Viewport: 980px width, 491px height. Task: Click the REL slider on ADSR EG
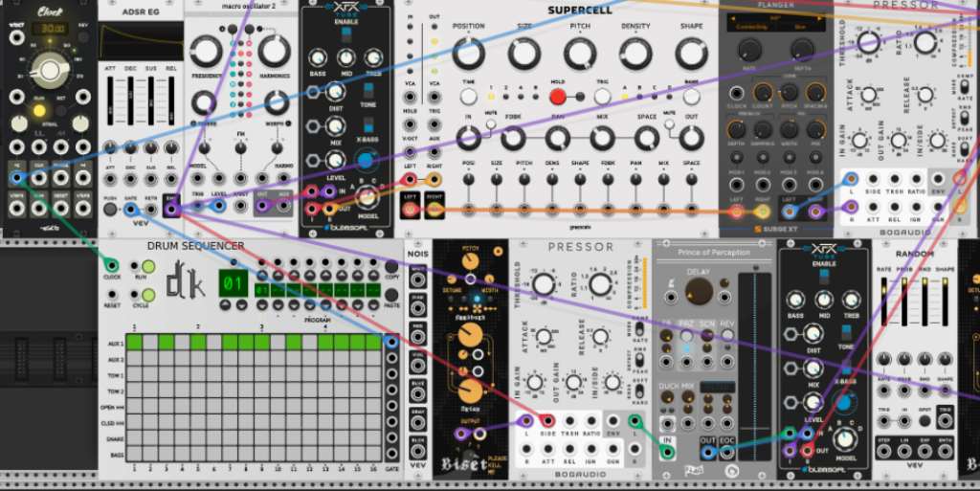click(x=170, y=101)
